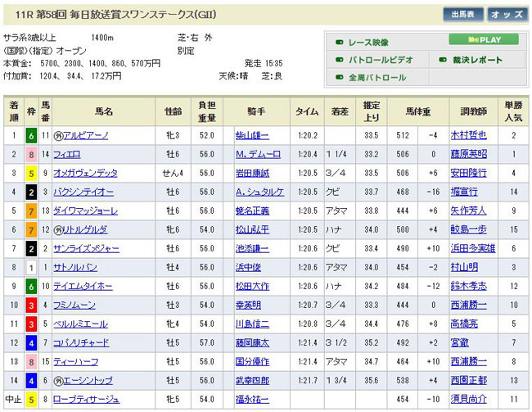Open the パトロールビデオ link

tap(381, 60)
